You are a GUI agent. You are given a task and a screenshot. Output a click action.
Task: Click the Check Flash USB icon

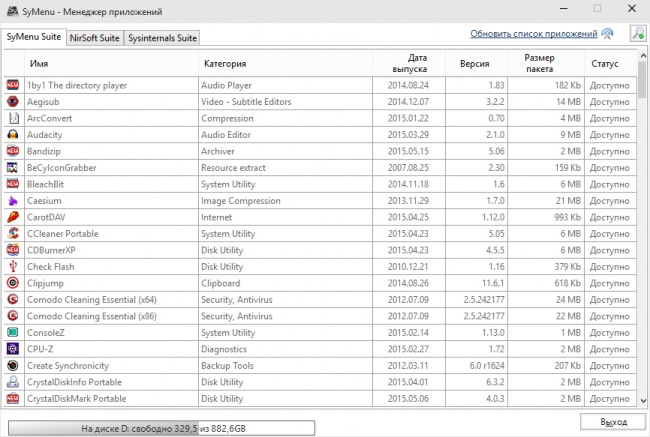tap(13, 267)
